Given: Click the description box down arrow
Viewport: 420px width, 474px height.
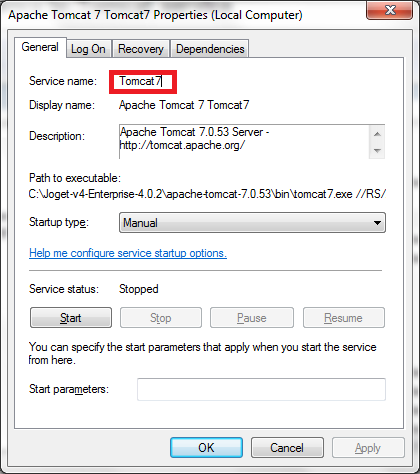Looking at the screenshot, I should 377,150.
